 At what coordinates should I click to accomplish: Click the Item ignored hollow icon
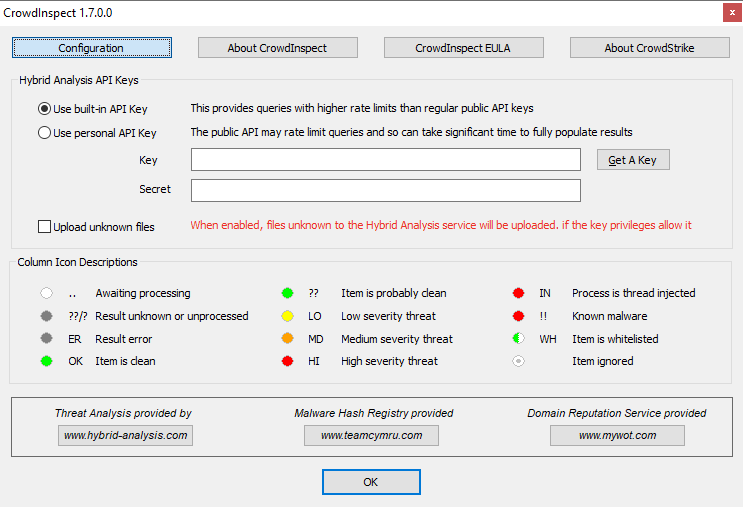(518, 361)
